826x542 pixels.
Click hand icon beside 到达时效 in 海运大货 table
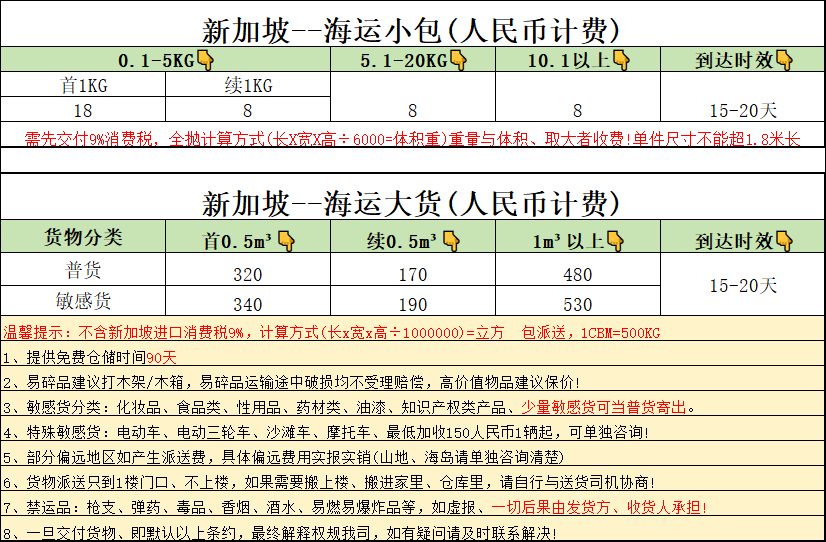point(784,240)
